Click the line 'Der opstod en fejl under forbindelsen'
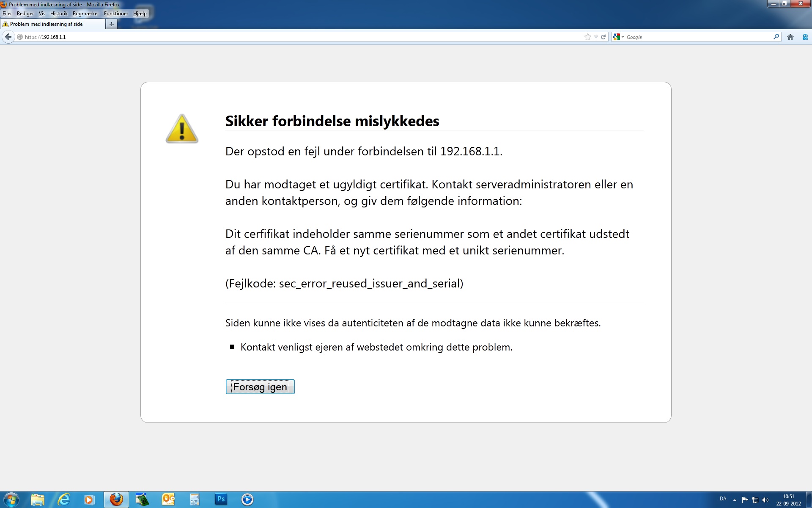Image resolution: width=812 pixels, height=508 pixels. click(x=364, y=152)
